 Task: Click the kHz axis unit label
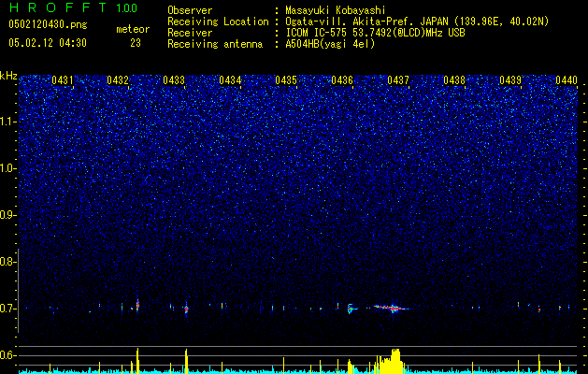(8, 76)
